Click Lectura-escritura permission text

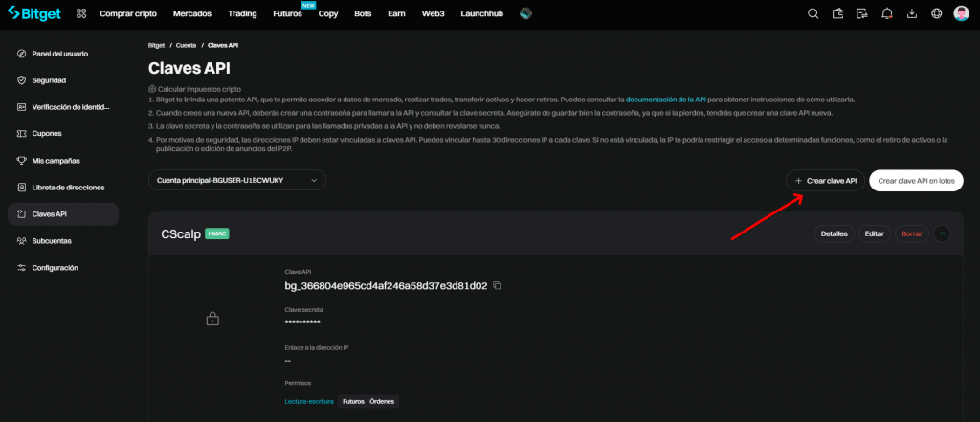[x=309, y=401]
